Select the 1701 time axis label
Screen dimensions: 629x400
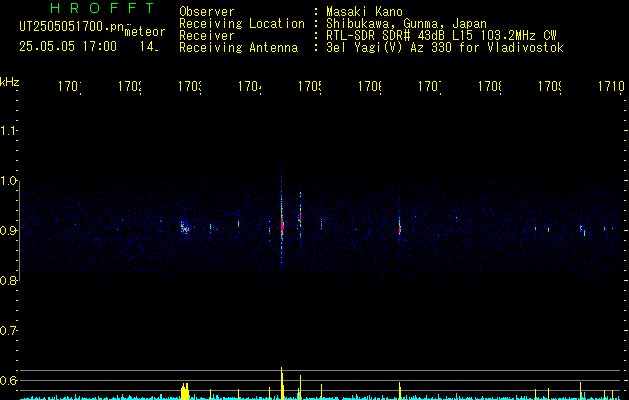coord(70,86)
